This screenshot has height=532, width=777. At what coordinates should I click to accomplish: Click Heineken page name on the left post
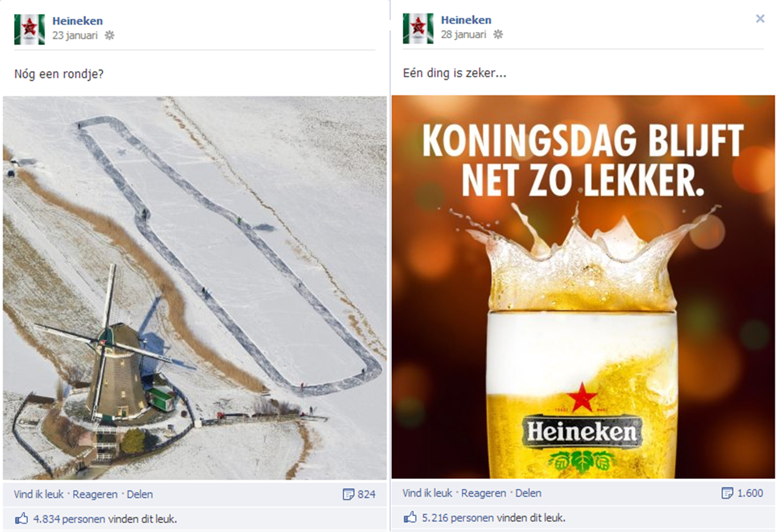[x=77, y=21]
